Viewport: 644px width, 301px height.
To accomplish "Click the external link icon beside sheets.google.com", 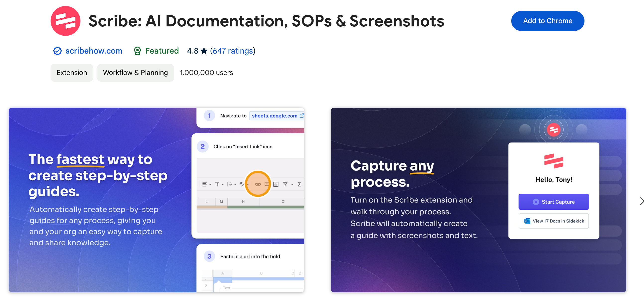I will pyautogui.click(x=302, y=115).
